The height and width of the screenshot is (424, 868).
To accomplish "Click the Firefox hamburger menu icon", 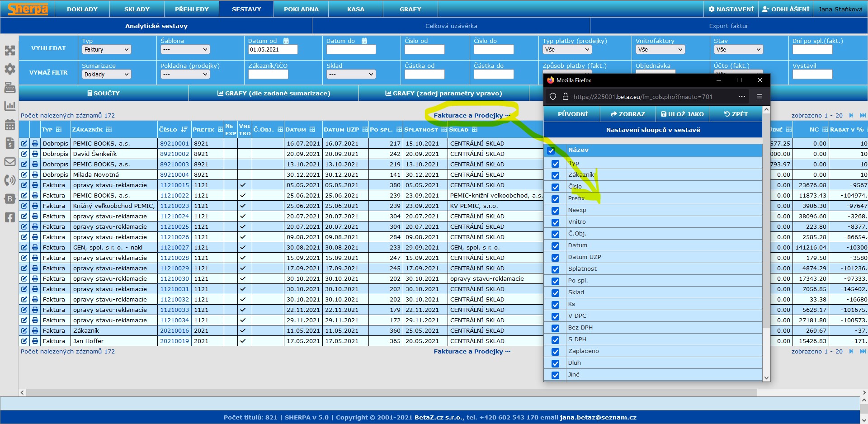I will [x=759, y=97].
